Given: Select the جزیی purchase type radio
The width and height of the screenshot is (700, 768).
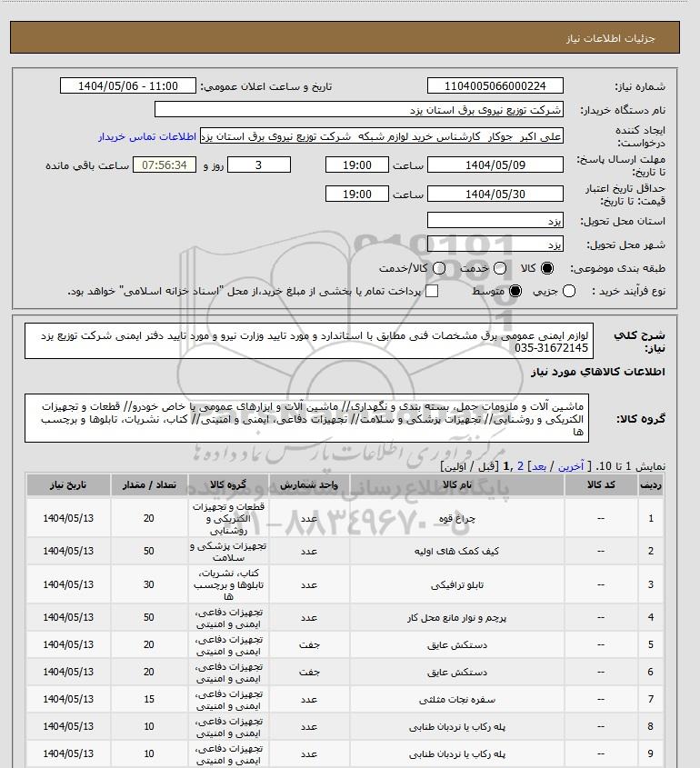Looking at the screenshot, I should (569, 291).
